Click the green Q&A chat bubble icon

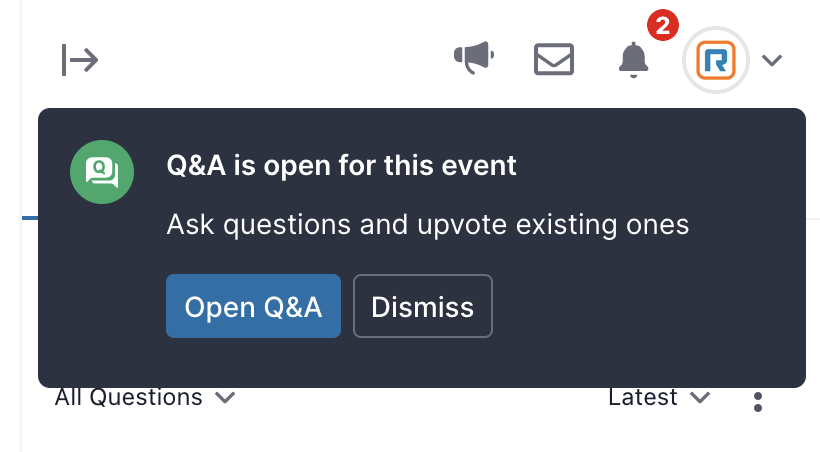click(102, 172)
